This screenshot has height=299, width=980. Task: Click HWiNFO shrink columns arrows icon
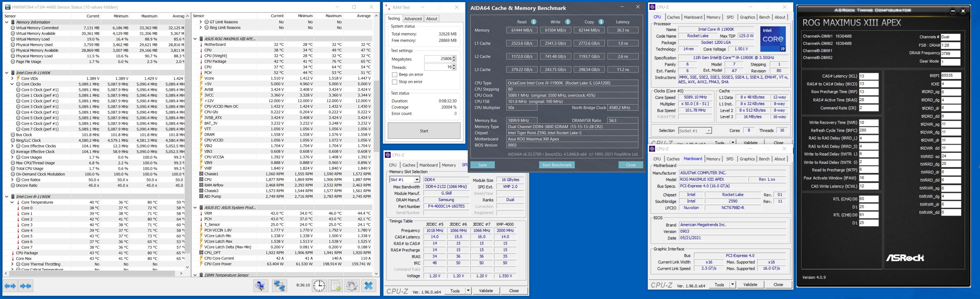(x=26, y=286)
